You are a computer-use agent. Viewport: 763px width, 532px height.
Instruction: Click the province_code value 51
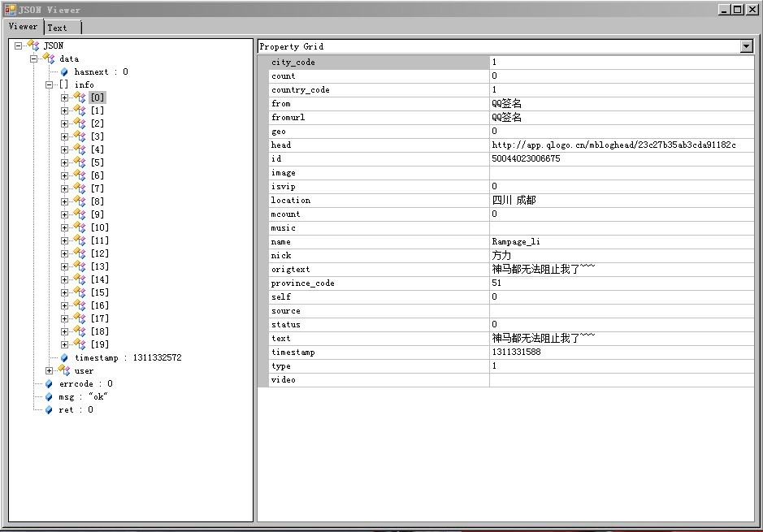[496, 283]
